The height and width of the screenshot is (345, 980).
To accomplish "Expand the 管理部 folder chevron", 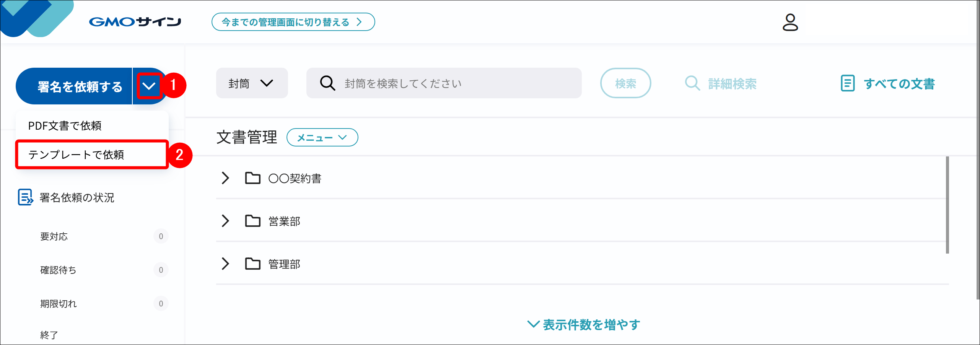I will 225,264.
